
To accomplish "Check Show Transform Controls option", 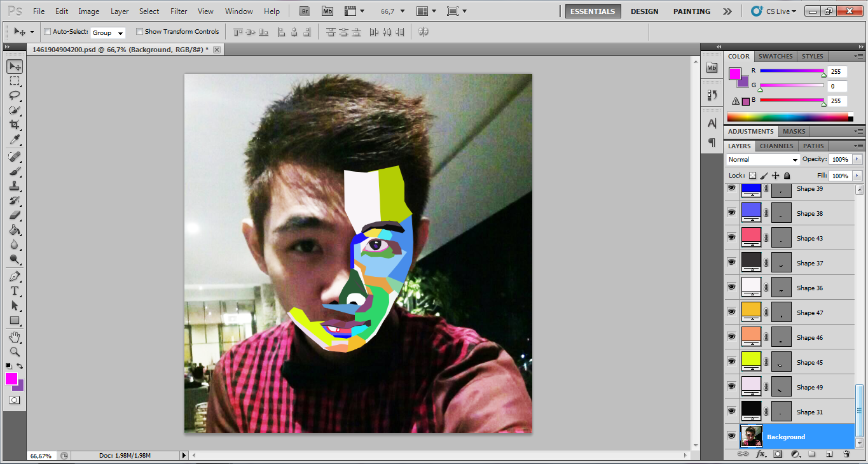I will tap(139, 31).
